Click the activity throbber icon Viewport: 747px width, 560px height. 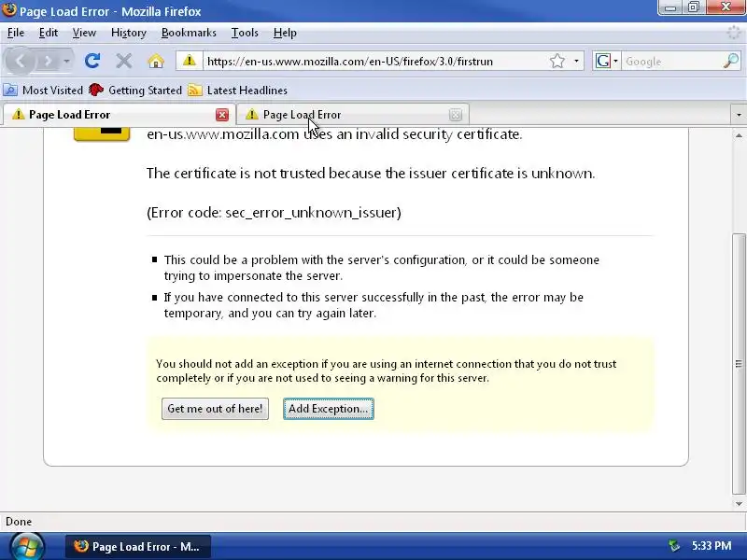734,33
